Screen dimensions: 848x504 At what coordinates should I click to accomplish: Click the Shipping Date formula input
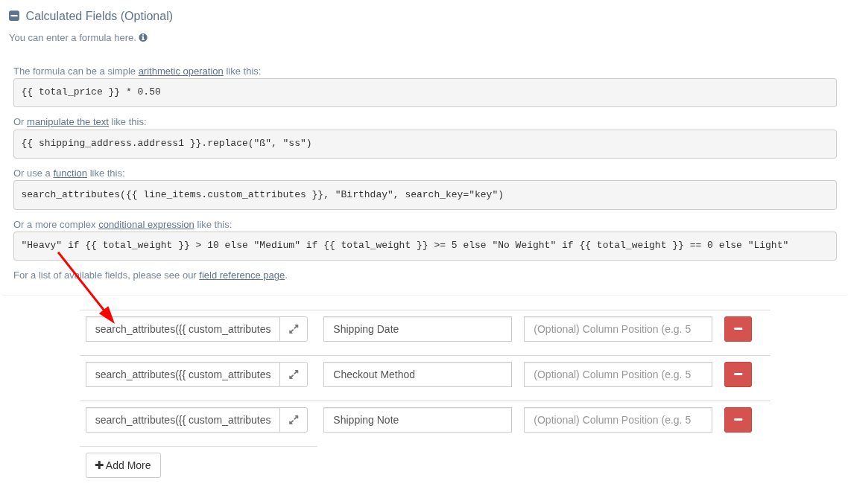[x=183, y=329]
